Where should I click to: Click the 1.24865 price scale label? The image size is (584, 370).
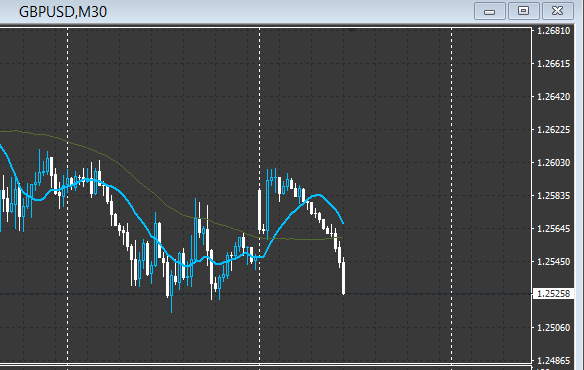point(553,361)
